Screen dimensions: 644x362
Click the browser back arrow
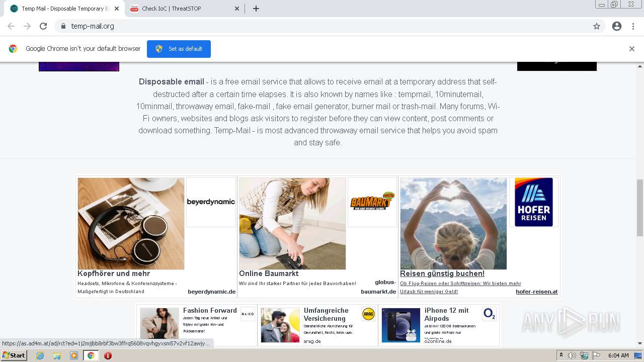[11, 26]
